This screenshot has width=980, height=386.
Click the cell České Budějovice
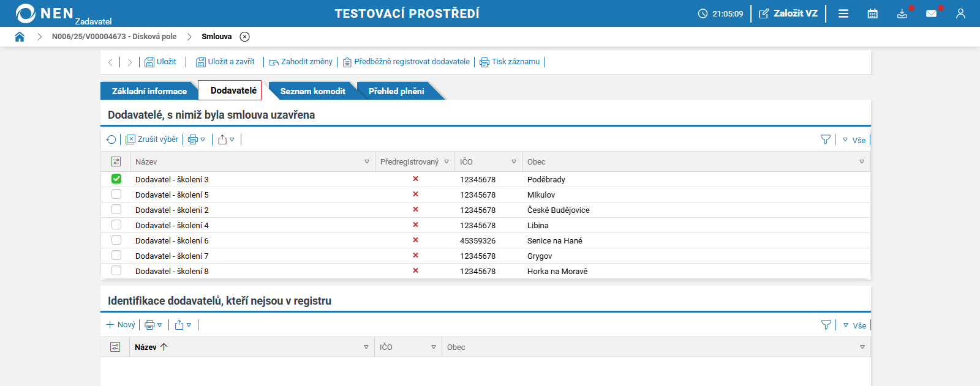pyautogui.click(x=559, y=210)
